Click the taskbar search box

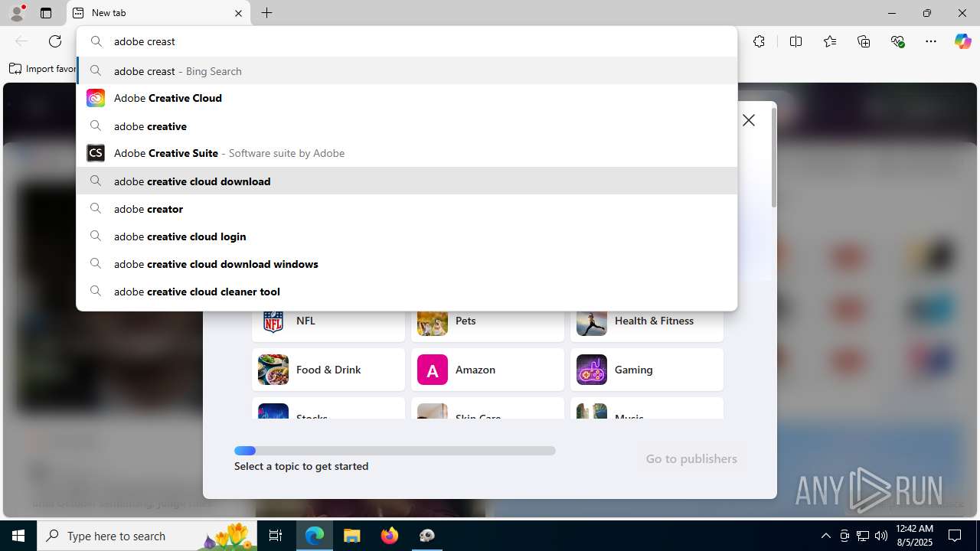(148, 536)
